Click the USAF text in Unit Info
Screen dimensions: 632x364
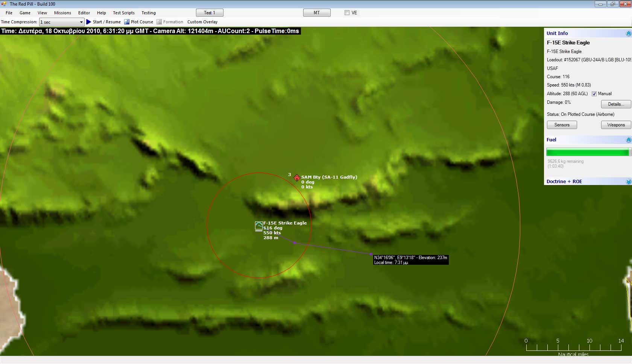click(552, 68)
